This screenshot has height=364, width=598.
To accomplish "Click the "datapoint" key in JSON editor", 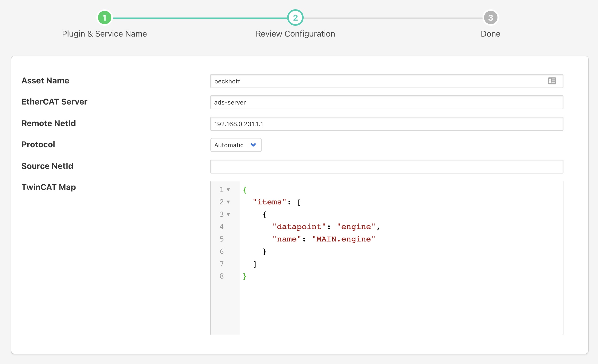I will pos(299,227).
